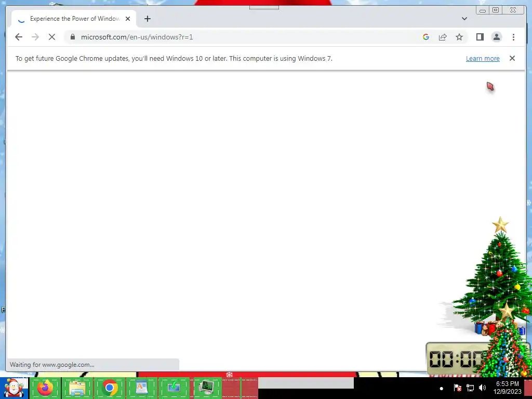This screenshot has height=399, width=532.
Task: Open the system monitor taskbar icon
Action: pyautogui.click(x=206, y=388)
